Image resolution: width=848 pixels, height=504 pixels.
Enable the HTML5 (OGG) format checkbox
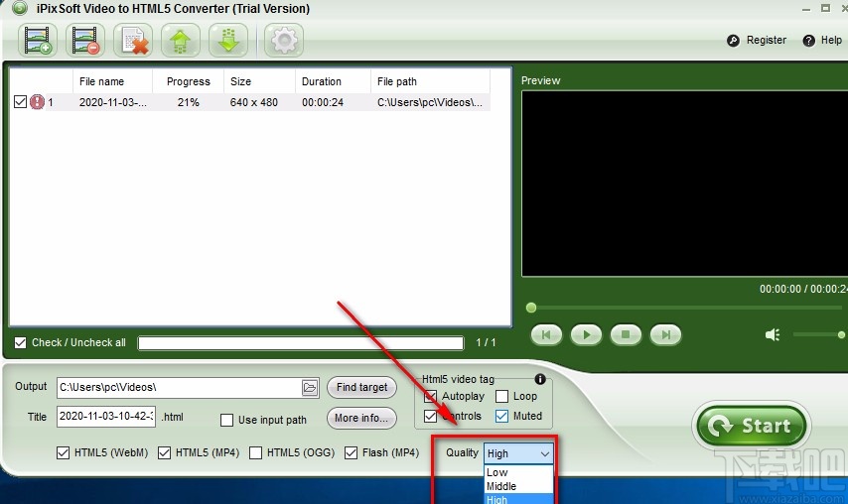tap(256, 452)
